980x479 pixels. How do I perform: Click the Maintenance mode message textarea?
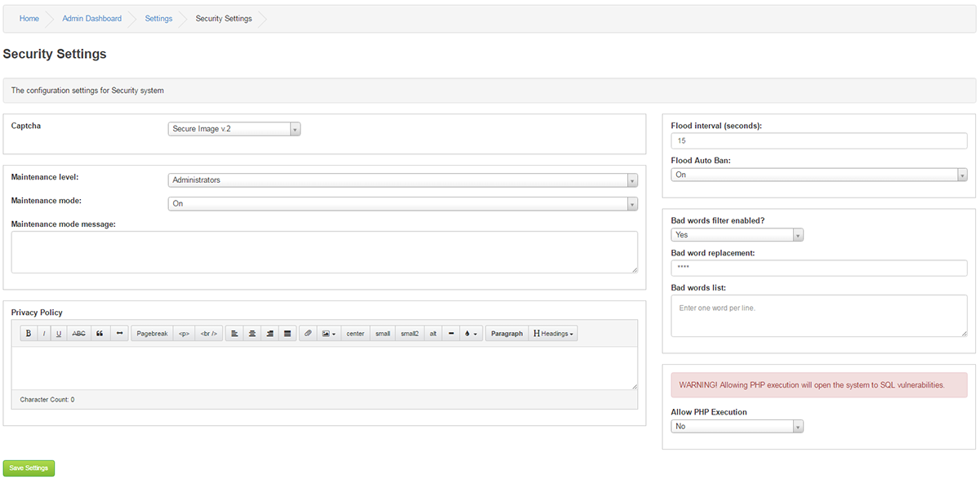[x=324, y=252]
